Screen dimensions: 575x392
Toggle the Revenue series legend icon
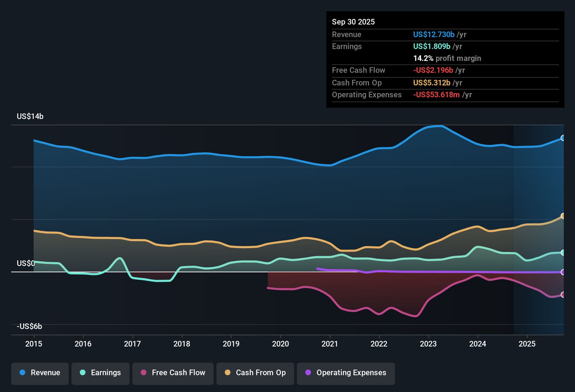coord(22,373)
